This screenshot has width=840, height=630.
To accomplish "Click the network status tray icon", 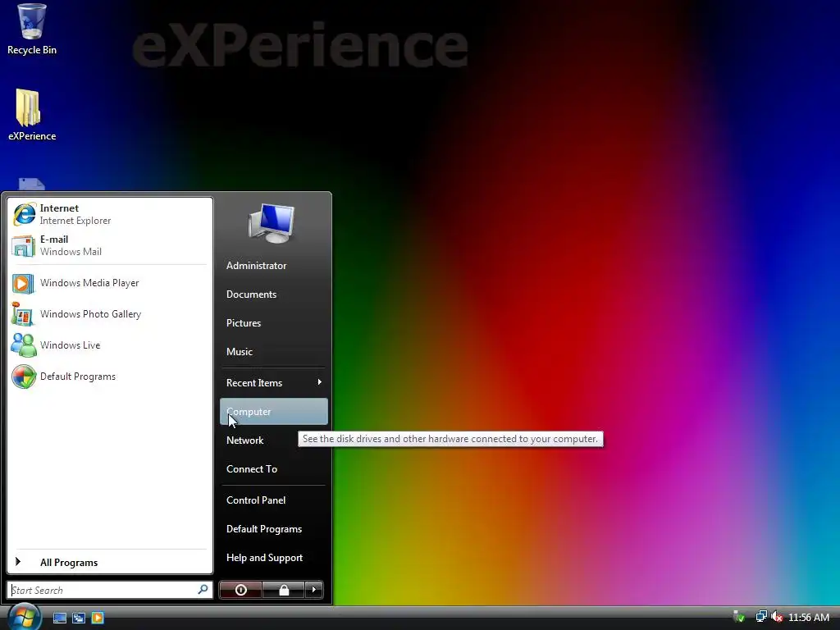I will point(760,617).
